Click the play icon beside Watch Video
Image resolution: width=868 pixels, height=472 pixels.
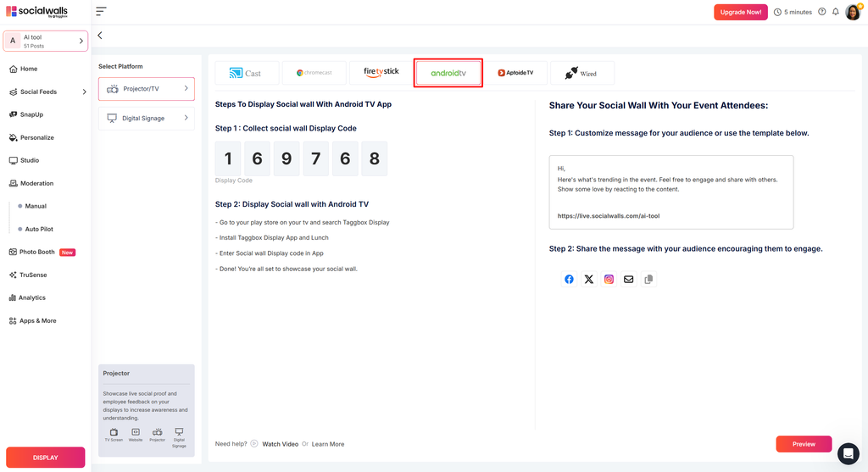pyautogui.click(x=254, y=444)
